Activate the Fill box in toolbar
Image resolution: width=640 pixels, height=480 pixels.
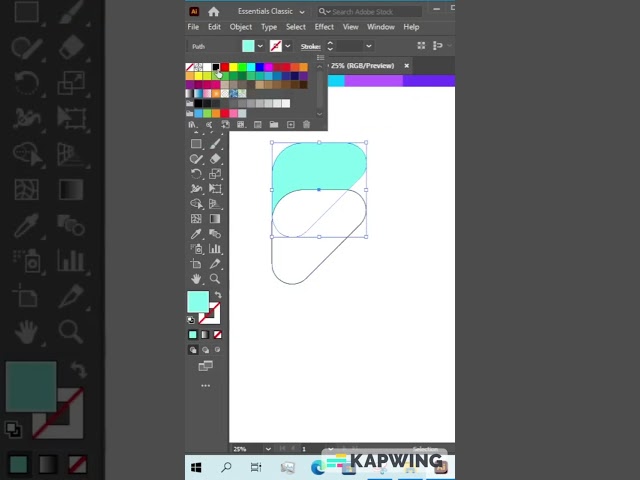(x=198, y=302)
